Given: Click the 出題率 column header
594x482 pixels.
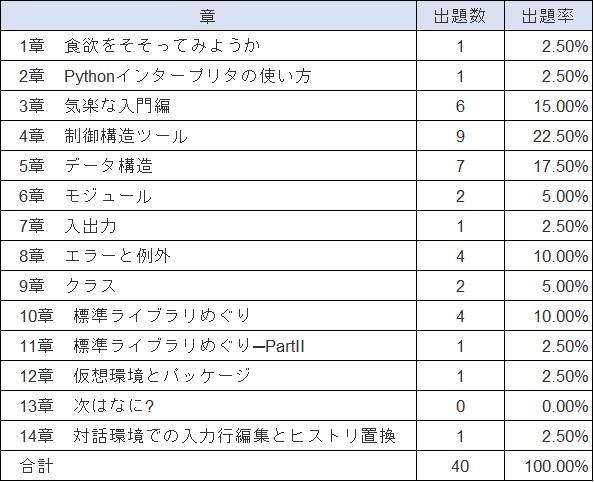Looking at the screenshot, I should pos(548,16).
